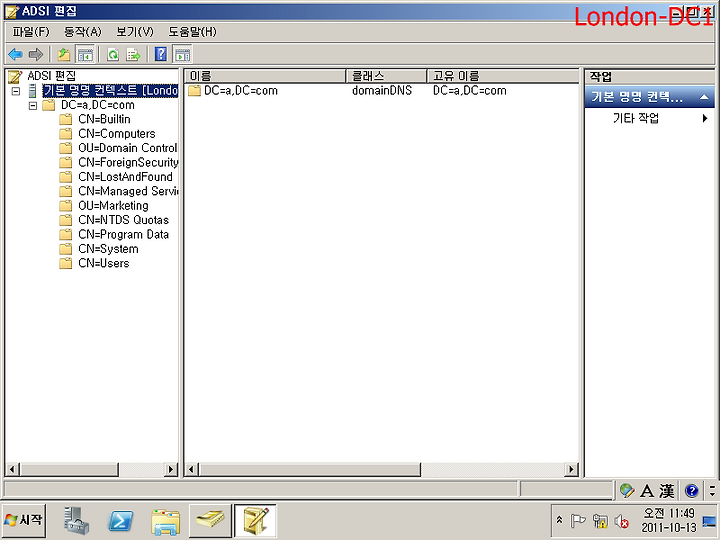Click the Show desktop button
The width and height of the screenshot is (720, 540).
(x=709, y=521)
